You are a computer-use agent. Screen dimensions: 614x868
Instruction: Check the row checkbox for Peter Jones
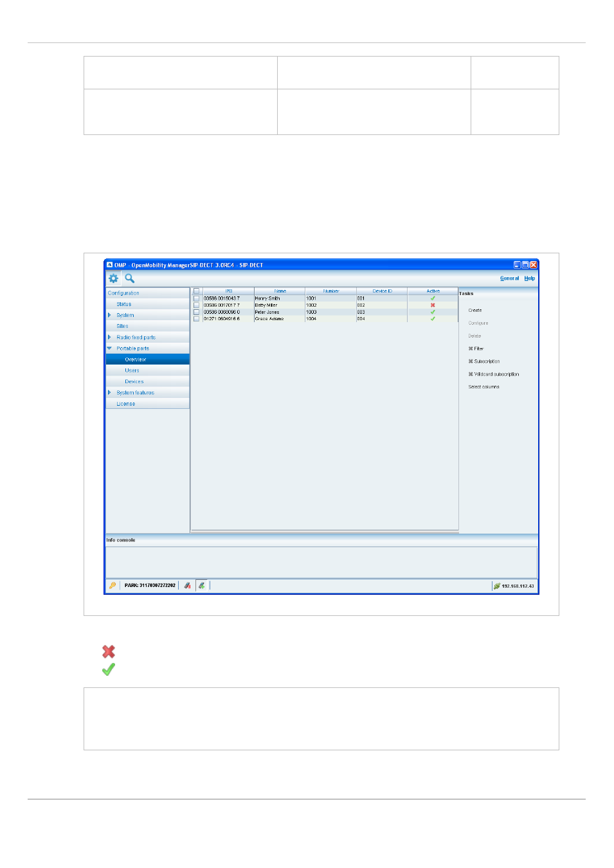(x=196, y=312)
